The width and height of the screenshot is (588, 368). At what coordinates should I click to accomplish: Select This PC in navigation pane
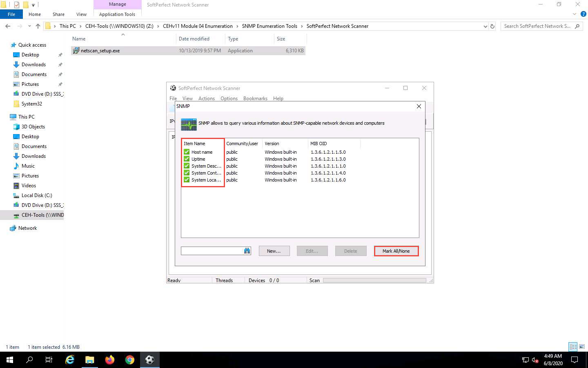(x=26, y=117)
